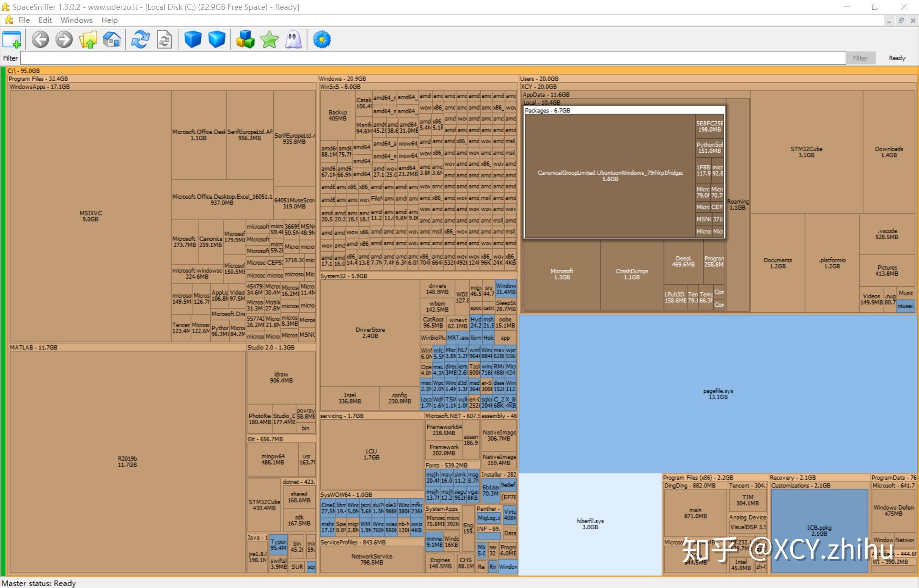Select the drivers 148.9MB block
Image resolution: width=919 pixels, height=588 pixels.
click(437, 289)
